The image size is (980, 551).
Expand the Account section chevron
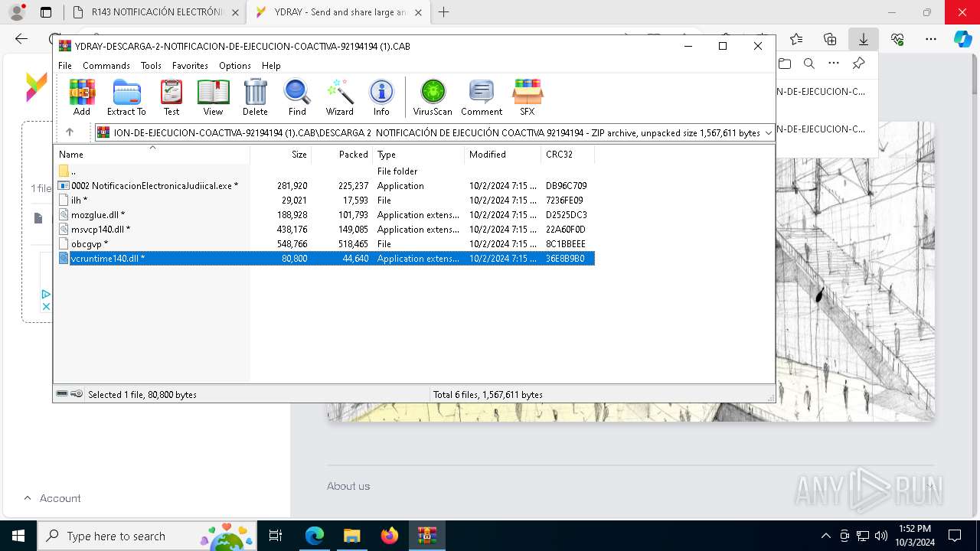pyautogui.click(x=28, y=498)
